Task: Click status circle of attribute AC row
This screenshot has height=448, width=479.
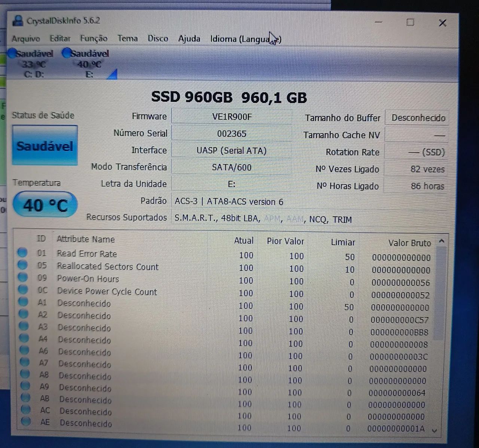Action: [x=26, y=409]
